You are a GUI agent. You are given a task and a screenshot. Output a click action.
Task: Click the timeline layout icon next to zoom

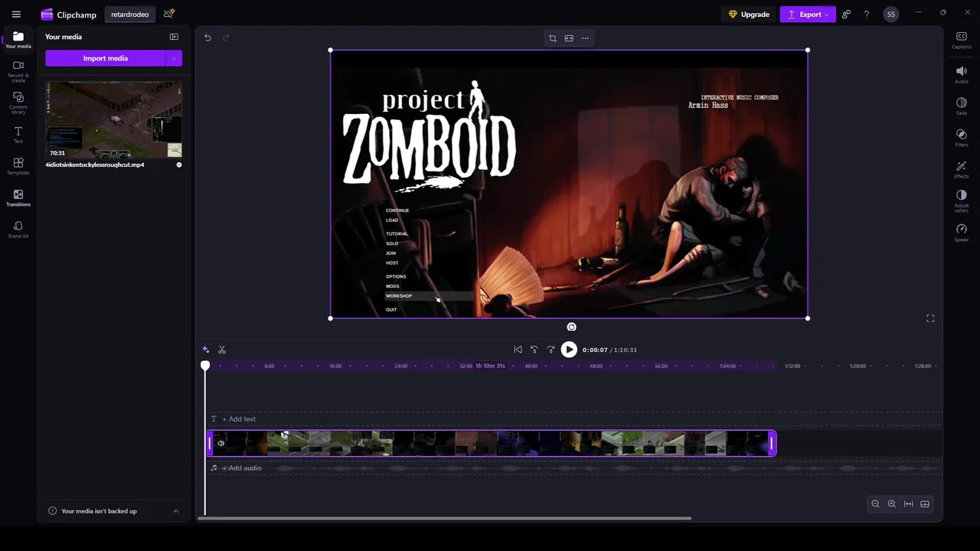(x=925, y=504)
